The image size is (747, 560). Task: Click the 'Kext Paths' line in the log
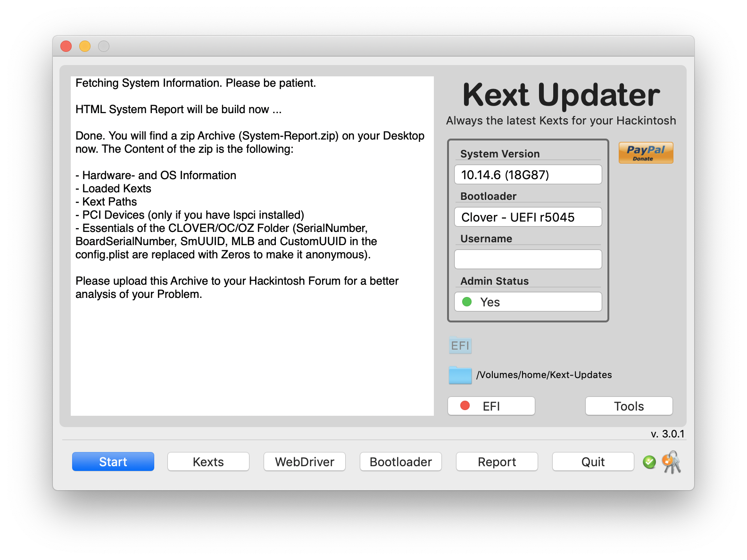(x=106, y=202)
